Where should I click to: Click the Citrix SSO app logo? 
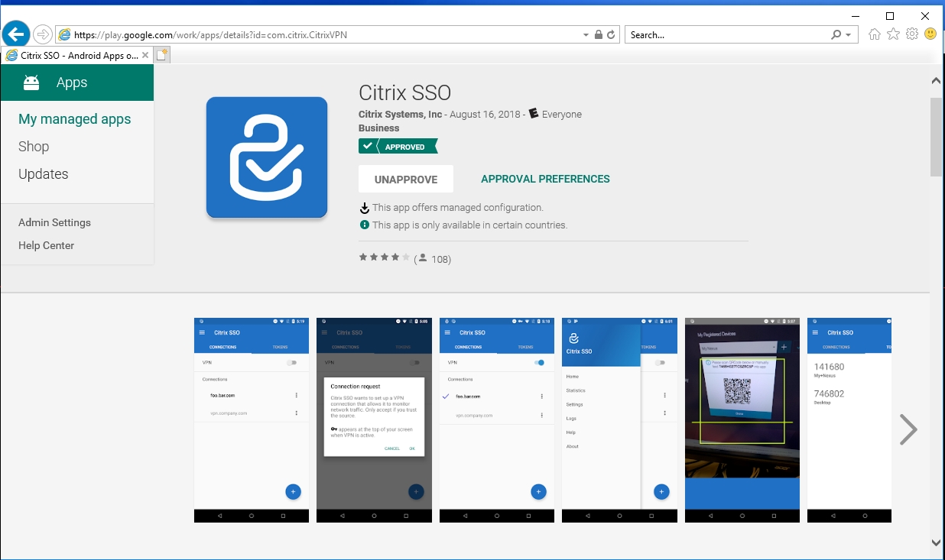click(267, 157)
